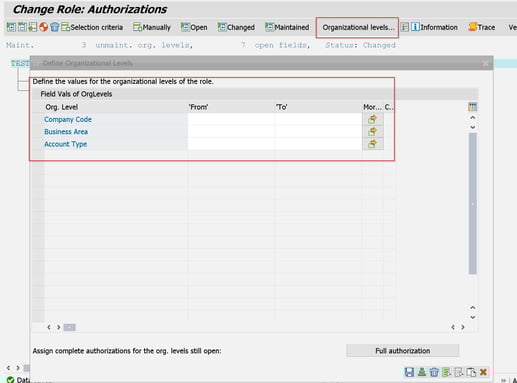Click the expand-all tree icon in toolbar
Viewport: 517px width, 383px height.
click(11, 27)
